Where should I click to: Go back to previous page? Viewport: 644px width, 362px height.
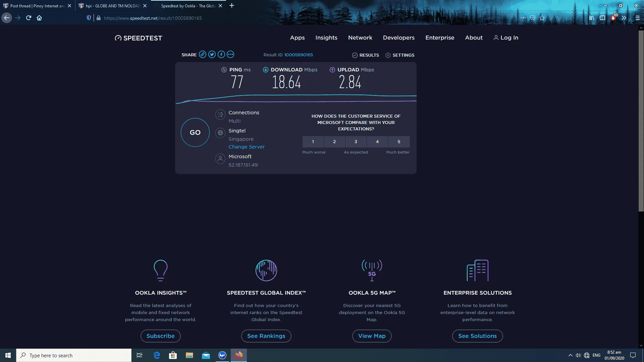7,18
